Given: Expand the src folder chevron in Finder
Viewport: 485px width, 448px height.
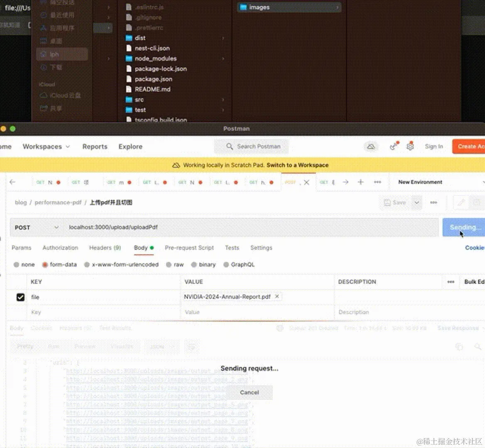Looking at the screenshot, I should [x=223, y=100].
